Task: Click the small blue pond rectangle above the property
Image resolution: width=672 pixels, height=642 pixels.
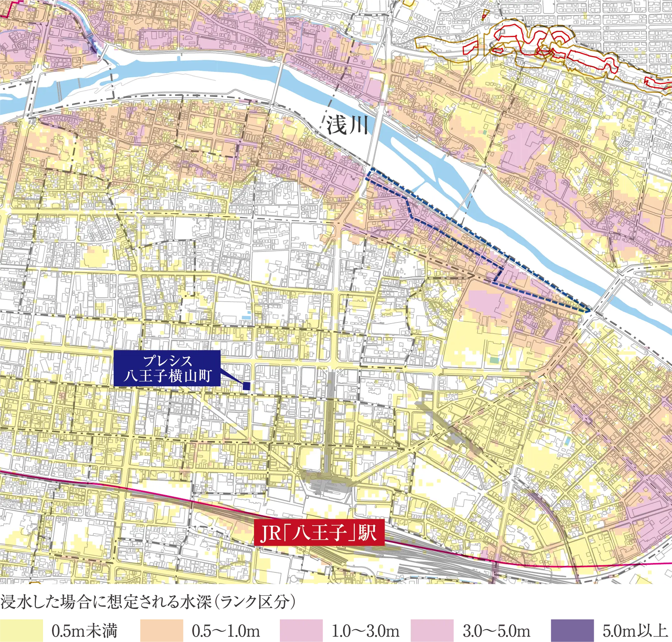Action: pos(247,317)
